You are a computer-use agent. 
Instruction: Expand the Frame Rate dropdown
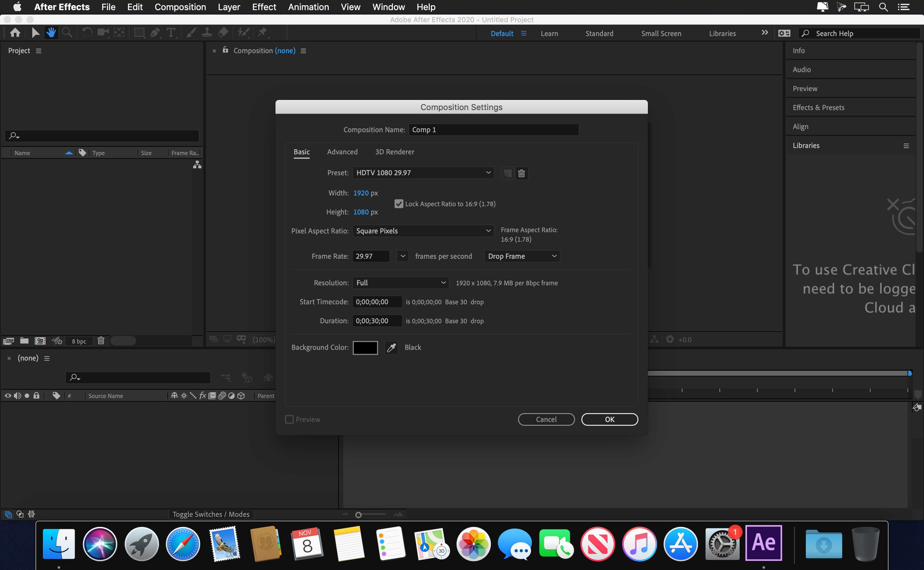point(402,256)
